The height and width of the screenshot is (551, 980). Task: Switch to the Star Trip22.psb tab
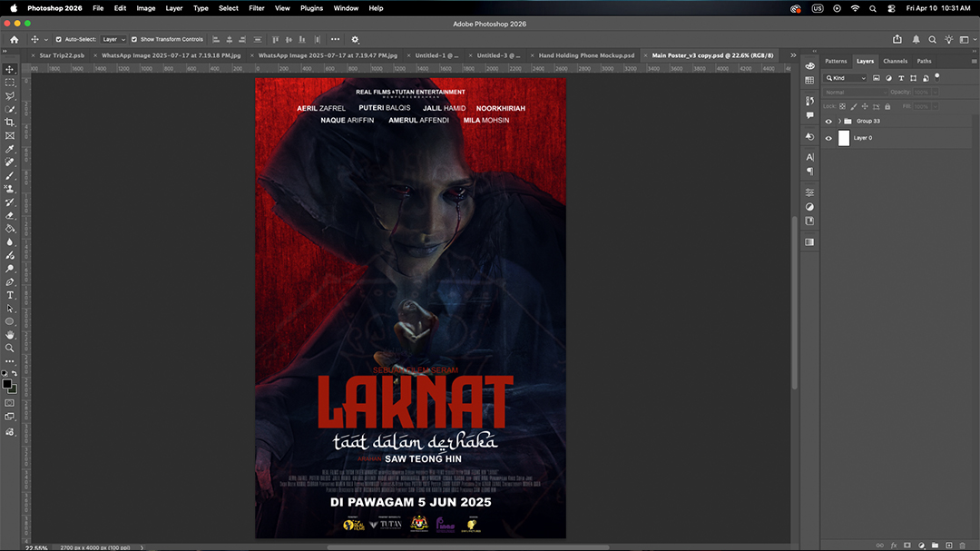click(x=62, y=55)
